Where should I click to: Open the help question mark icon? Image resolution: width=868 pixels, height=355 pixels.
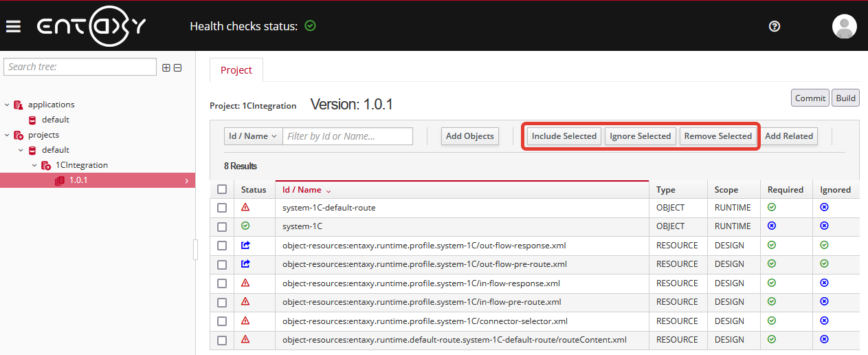775,26
